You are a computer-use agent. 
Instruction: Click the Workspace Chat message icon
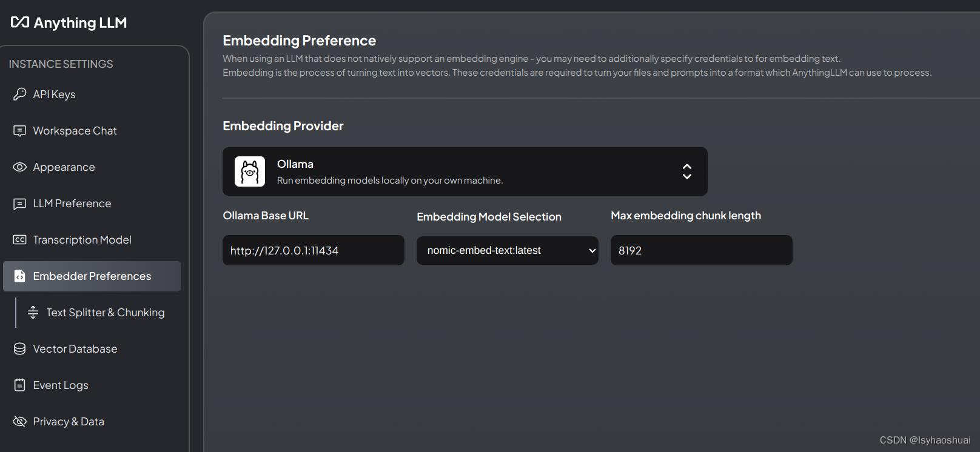point(19,130)
